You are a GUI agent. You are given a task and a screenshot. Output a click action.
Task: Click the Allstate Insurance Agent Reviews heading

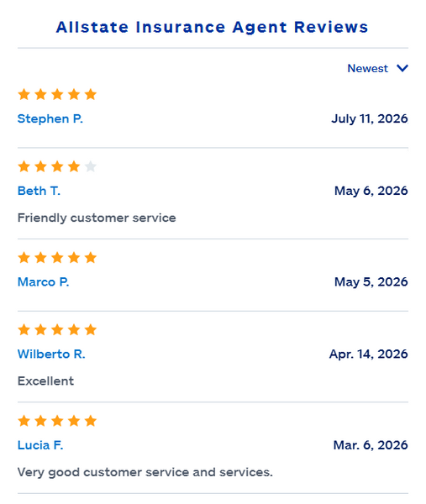pos(213,27)
